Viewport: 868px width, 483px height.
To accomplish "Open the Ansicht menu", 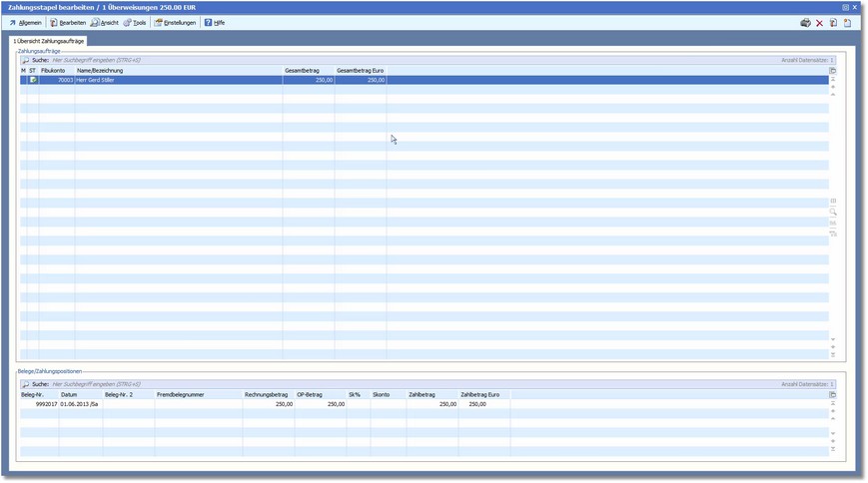I will point(104,22).
